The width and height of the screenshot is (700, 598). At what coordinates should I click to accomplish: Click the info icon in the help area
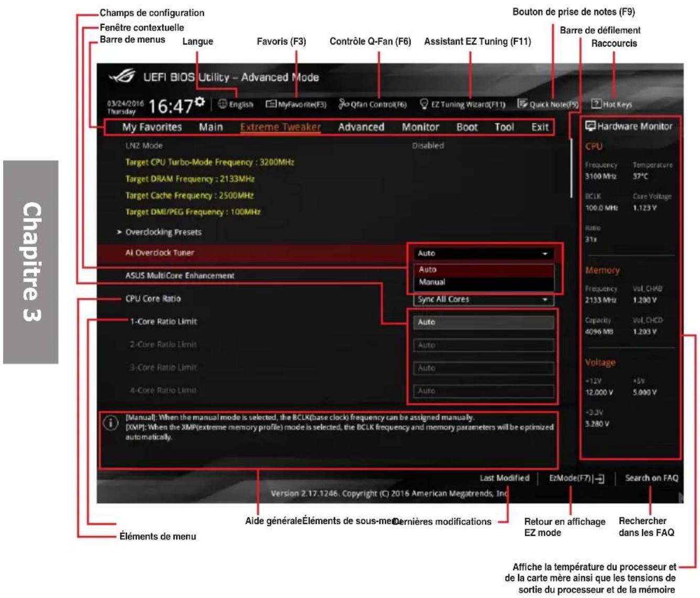(x=111, y=423)
